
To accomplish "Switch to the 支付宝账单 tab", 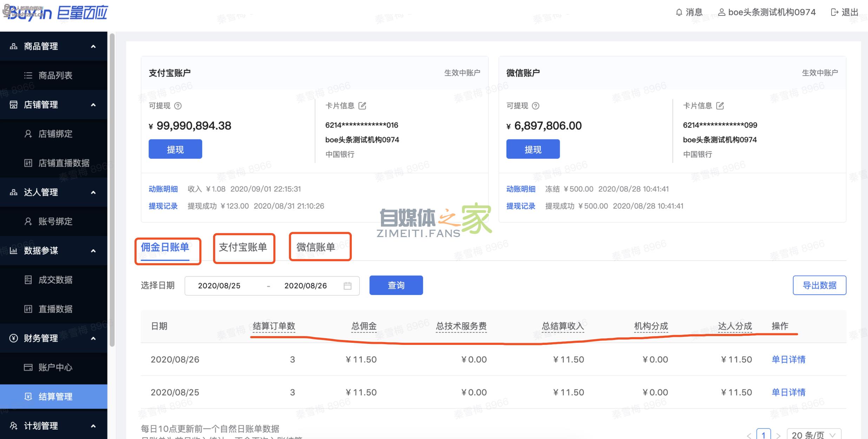I will coord(243,247).
